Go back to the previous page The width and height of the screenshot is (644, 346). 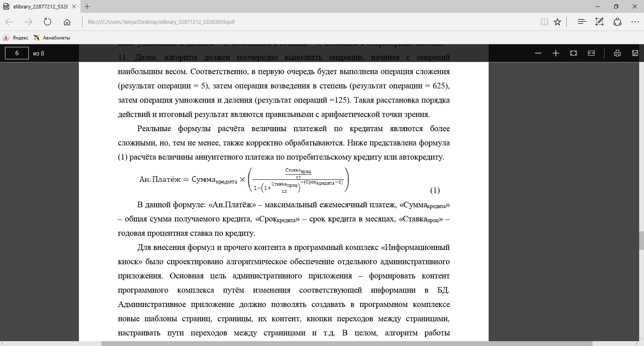click(9, 22)
